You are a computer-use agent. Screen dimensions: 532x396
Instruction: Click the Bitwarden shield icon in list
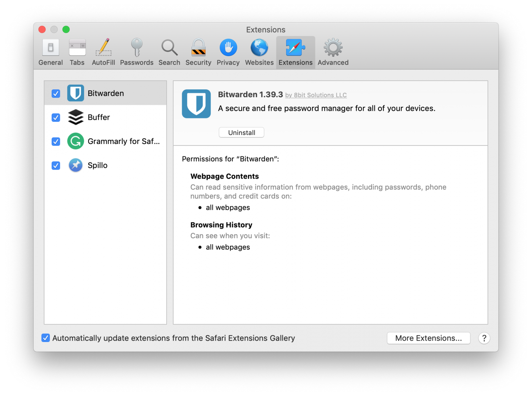[x=76, y=93]
